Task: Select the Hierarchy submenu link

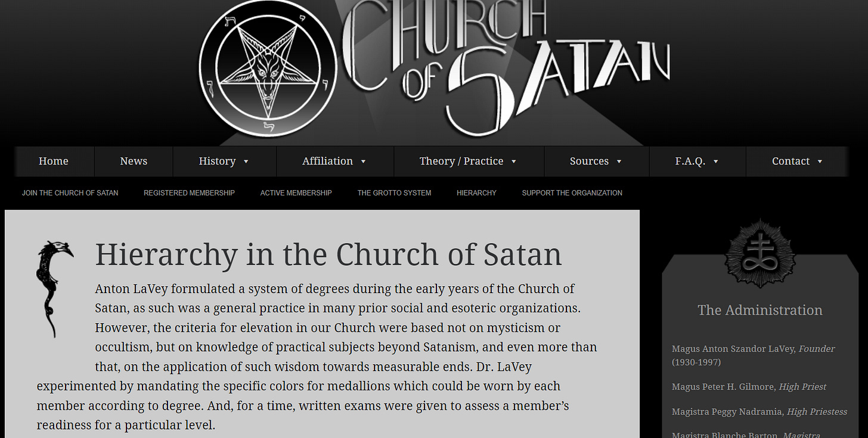Action: 476,193
